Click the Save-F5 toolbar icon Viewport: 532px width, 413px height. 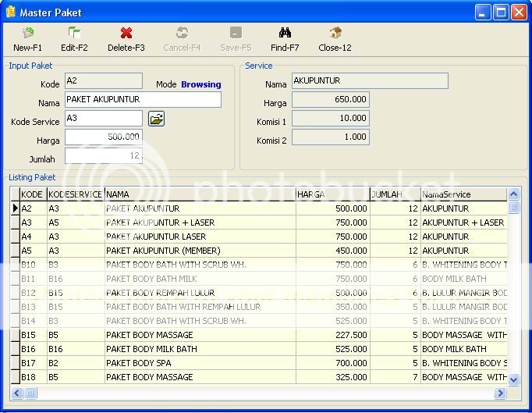pyautogui.click(x=236, y=33)
